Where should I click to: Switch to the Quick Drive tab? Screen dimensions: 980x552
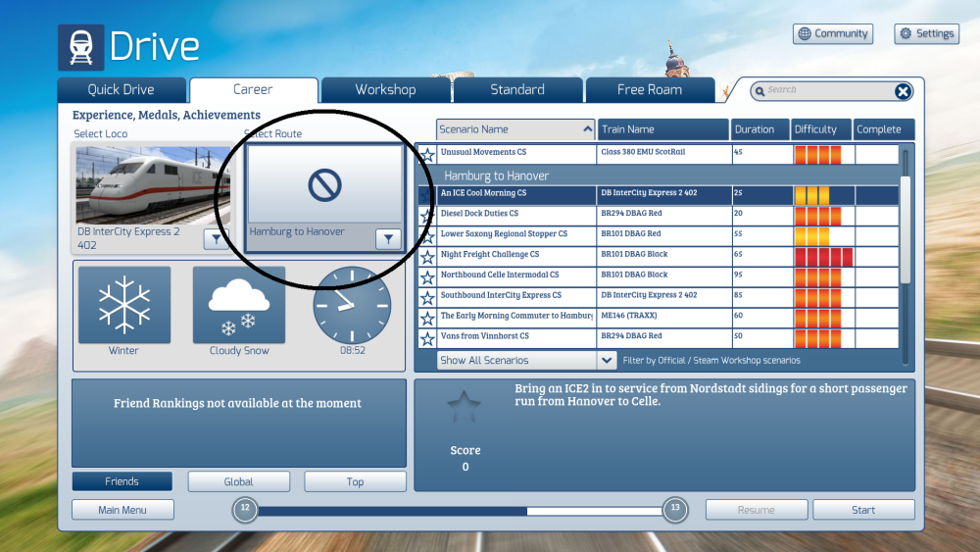pos(122,90)
